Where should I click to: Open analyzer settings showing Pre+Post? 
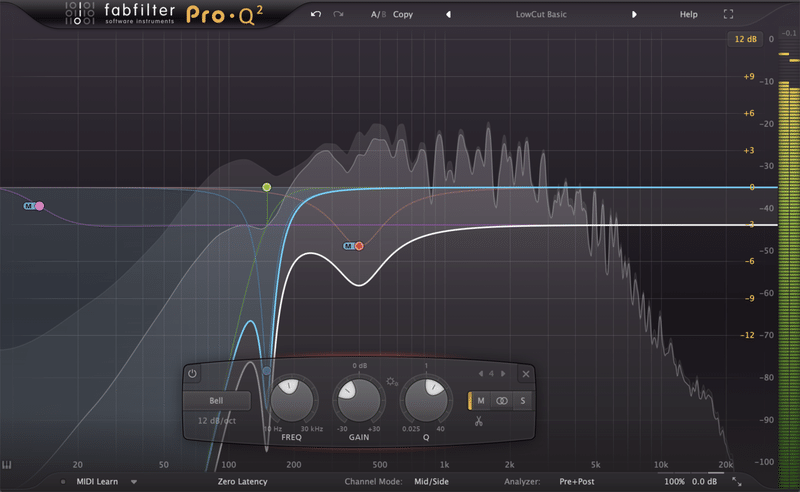click(577, 481)
